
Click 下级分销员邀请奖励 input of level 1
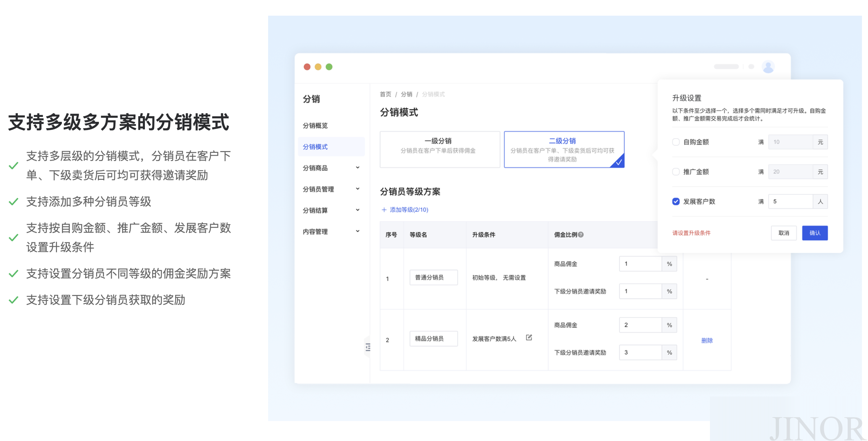640,291
